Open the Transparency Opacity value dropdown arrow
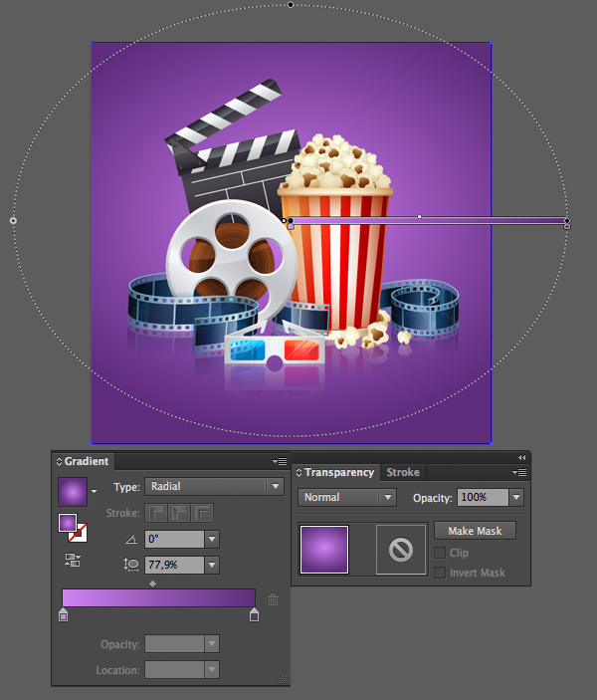 pos(516,497)
